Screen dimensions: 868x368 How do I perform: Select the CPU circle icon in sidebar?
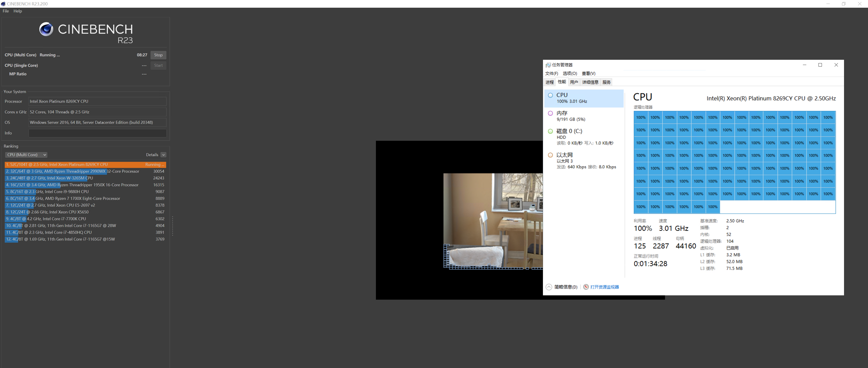click(x=550, y=95)
